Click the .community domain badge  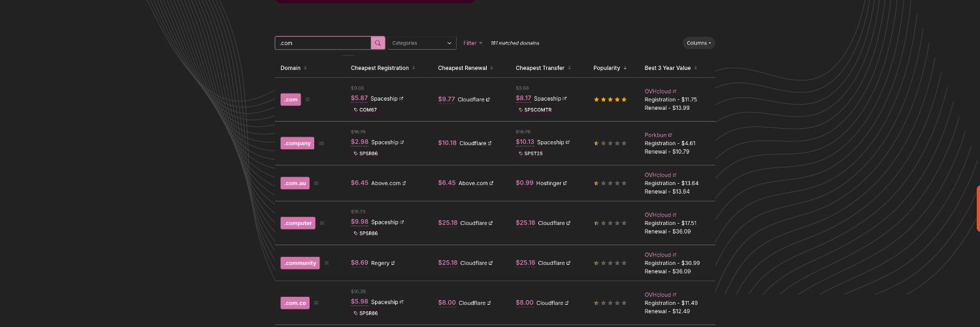pos(301,263)
